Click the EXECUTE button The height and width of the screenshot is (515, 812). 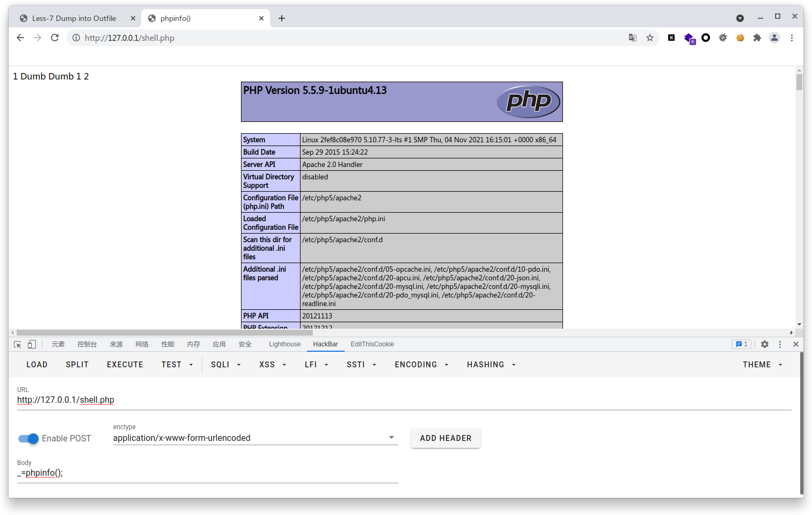tap(125, 365)
